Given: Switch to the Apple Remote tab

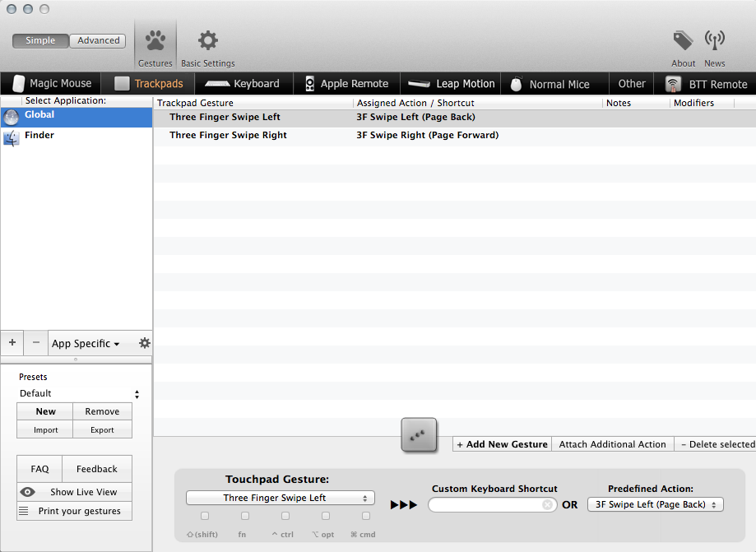Looking at the screenshot, I should (346, 83).
